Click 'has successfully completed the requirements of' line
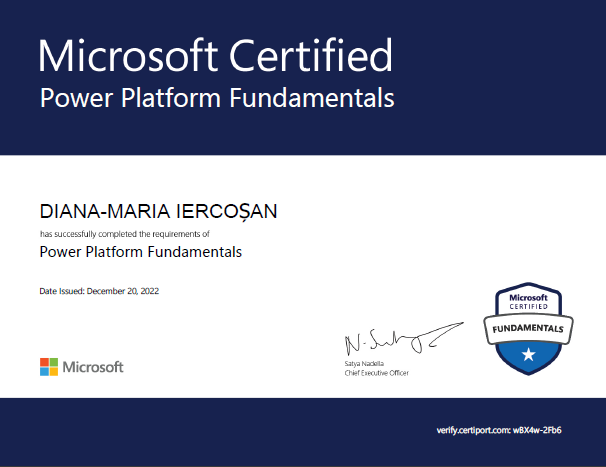Viewport: 606px width, 467px height. coord(124,234)
